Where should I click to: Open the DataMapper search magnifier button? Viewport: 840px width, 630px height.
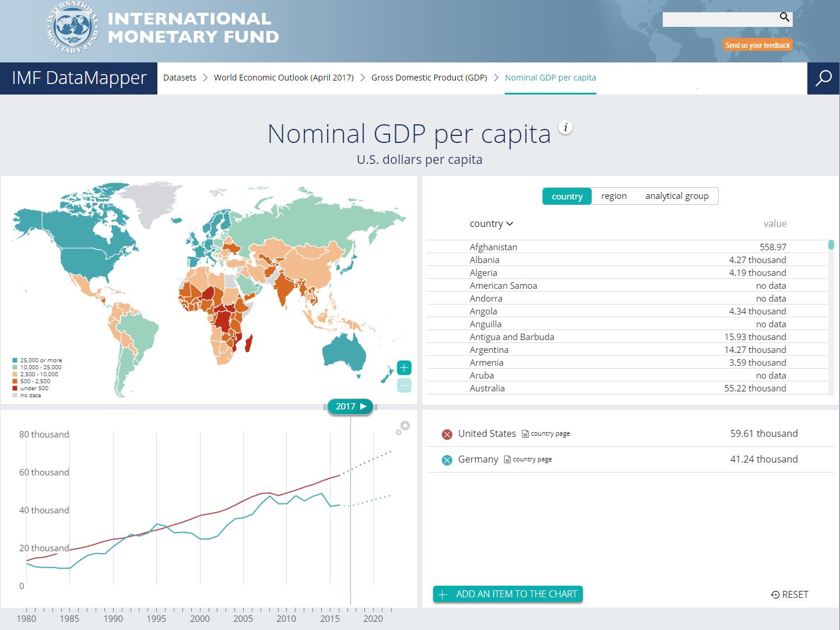point(823,78)
